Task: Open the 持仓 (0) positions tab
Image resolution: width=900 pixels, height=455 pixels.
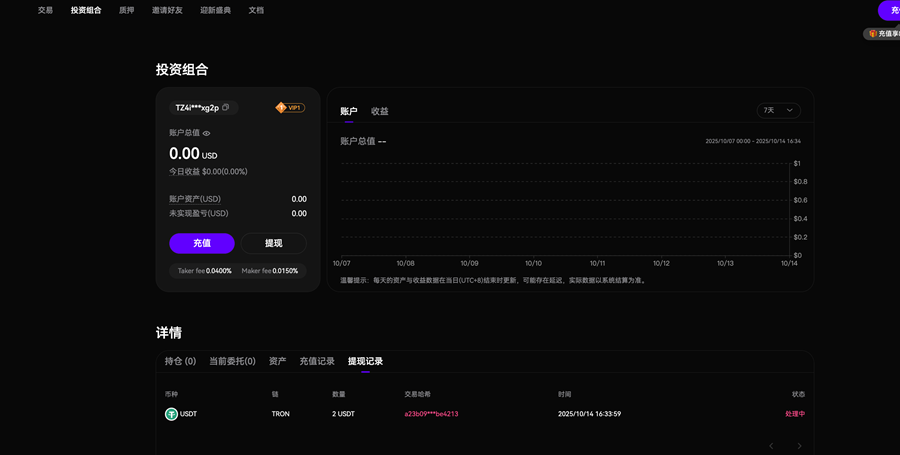Action: click(180, 361)
